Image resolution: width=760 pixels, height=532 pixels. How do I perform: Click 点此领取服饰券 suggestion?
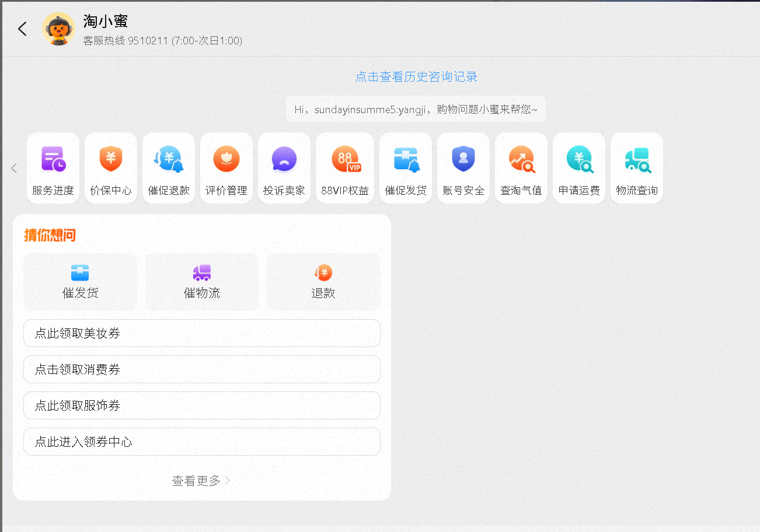tap(202, 405)
